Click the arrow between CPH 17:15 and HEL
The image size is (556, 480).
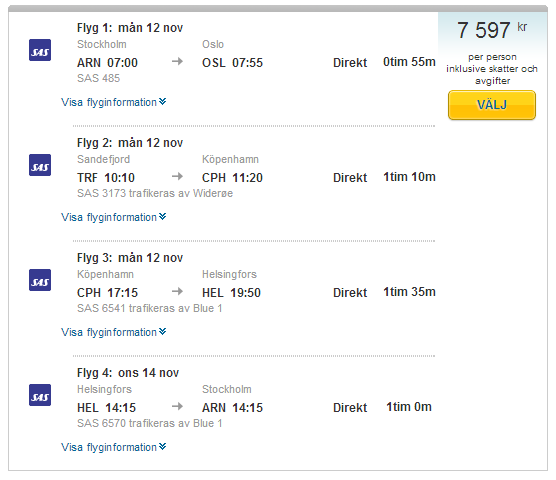[x=177, y=291]
